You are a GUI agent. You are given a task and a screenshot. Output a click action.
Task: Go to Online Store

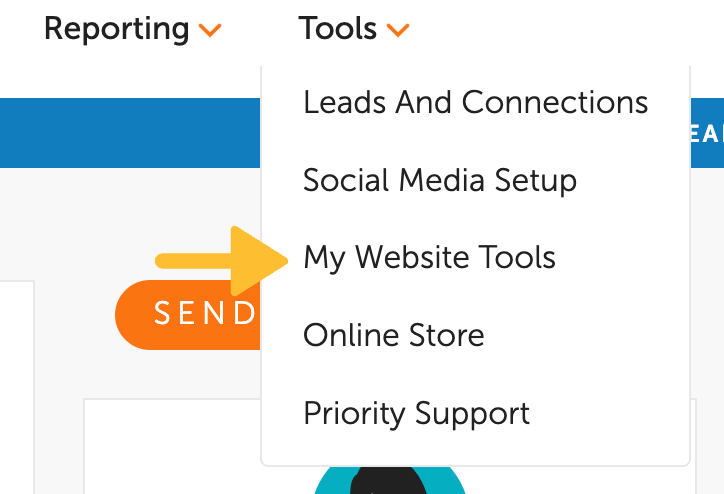pos(393,335)
